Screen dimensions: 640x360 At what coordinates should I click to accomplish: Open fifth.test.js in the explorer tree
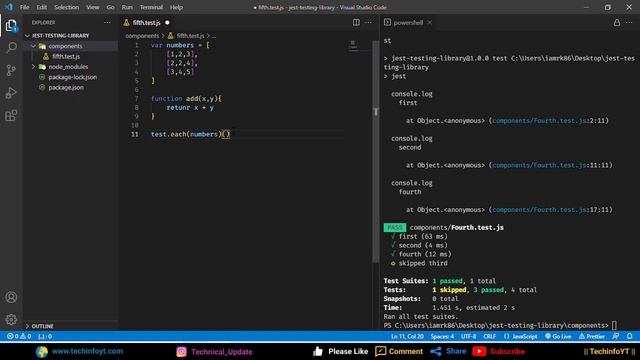(66, 56)
